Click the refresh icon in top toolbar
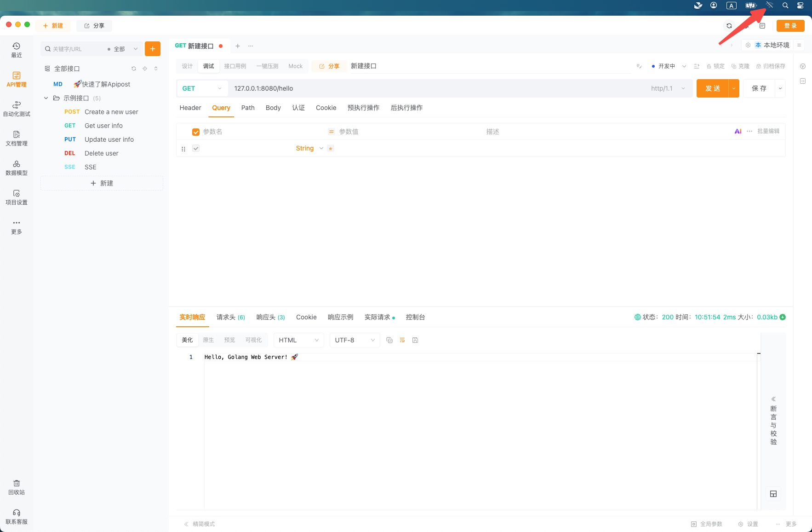Image resolution: width=812 pixels, height=532 pixels. pos(729,26)
